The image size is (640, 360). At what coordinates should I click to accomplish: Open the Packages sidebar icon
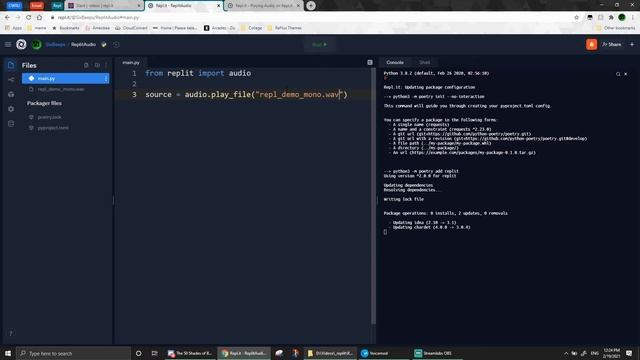(x=11, y=94)
